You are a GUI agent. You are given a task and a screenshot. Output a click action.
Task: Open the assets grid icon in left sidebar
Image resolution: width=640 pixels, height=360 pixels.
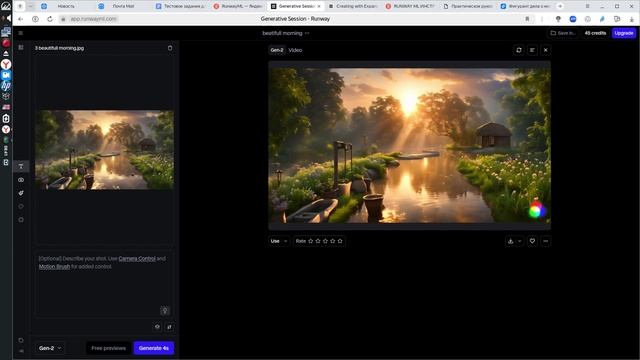[x=21, y=47]
